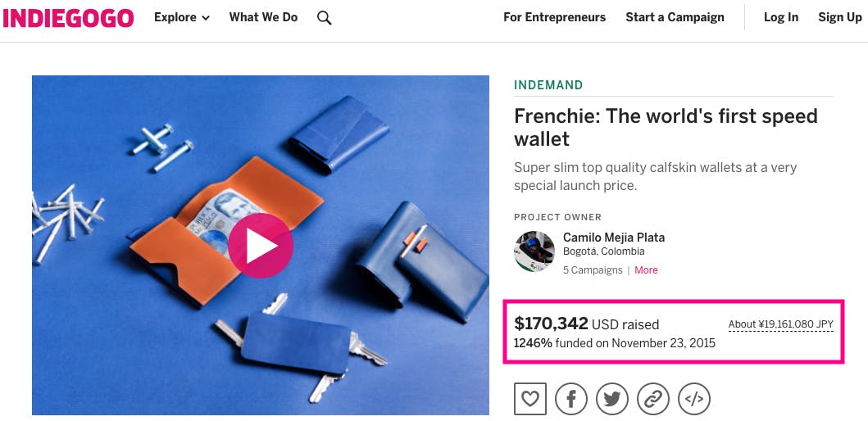Open Camilo Mejia Plata's profile name
868x421 pixels.
[613, 238]
